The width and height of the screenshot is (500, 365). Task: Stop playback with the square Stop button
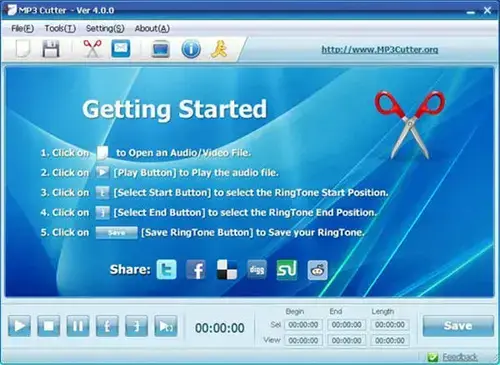(x=49, y=326)
